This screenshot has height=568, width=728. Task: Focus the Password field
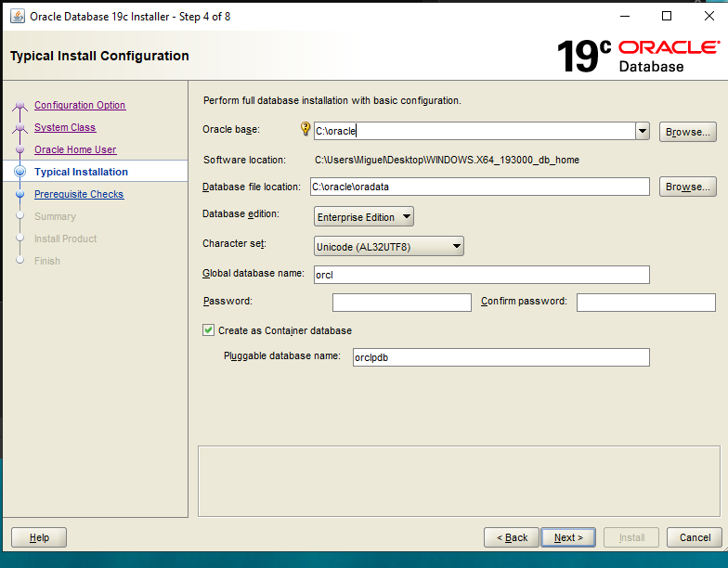401,303
